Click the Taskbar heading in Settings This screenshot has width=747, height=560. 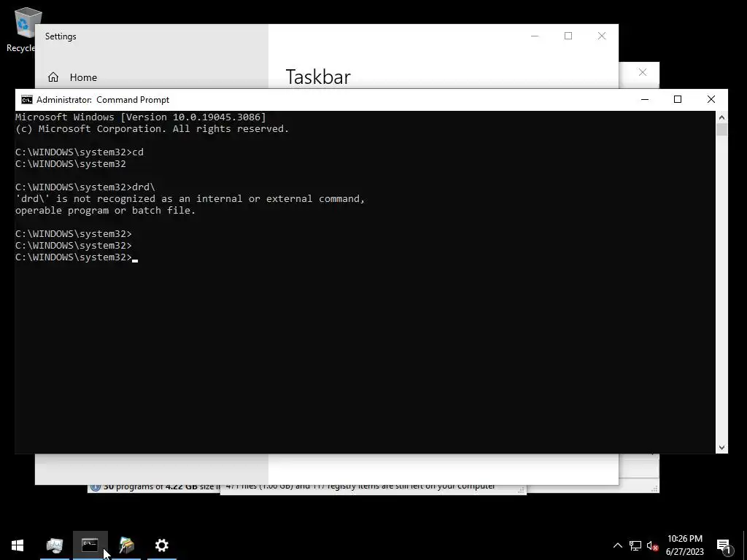[x=318, y=77]
